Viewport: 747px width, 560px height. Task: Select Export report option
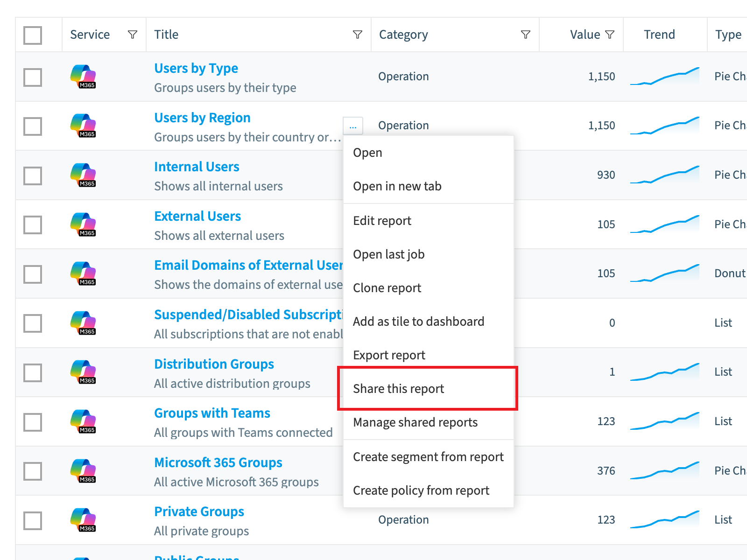[429, 355]
